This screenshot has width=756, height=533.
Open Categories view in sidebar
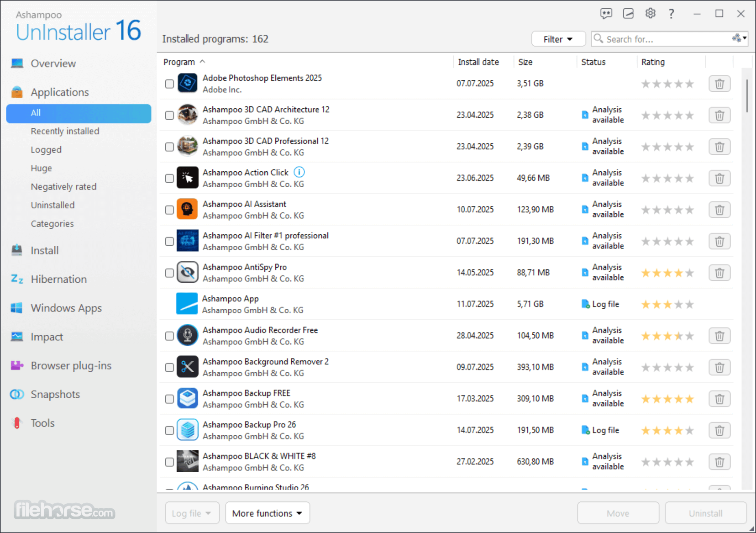click(x=52, y=224)
